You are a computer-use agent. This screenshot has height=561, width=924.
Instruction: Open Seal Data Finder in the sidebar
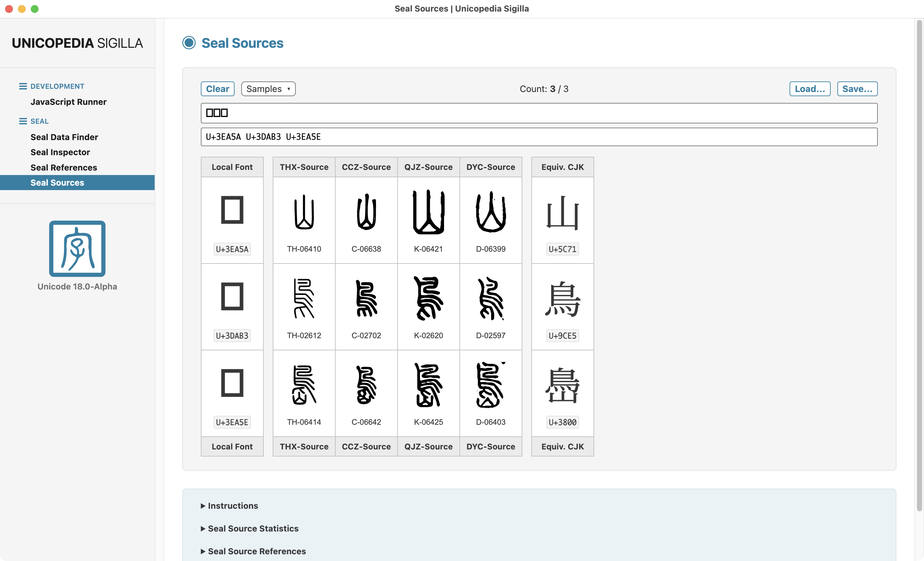pyautogui.click(x=64, y=137)
